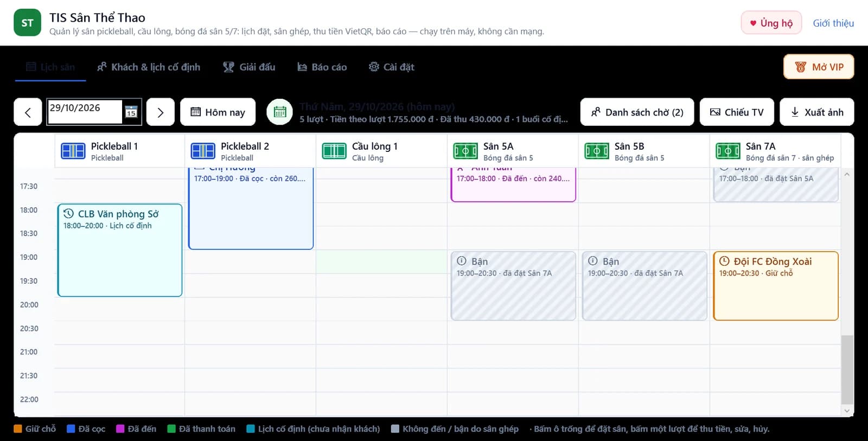This screenshot has width=868, height=441.
Task: Click the green calendar summary icon
Action: [x=280, y=112]
